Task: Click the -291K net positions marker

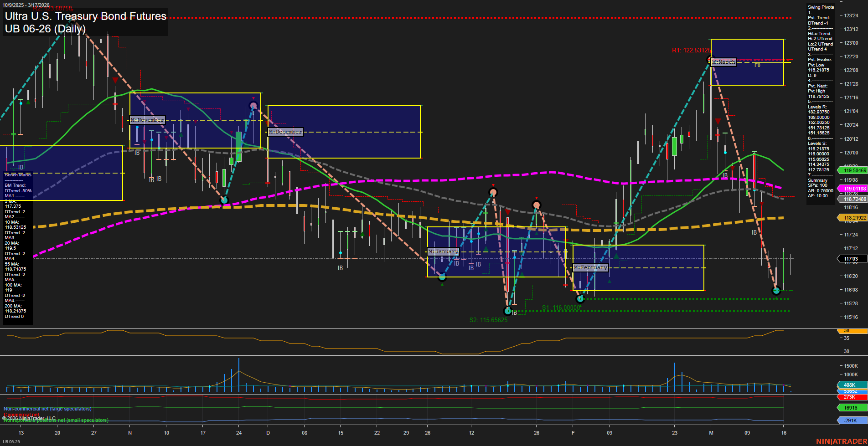Action: (x=852, y=420)
